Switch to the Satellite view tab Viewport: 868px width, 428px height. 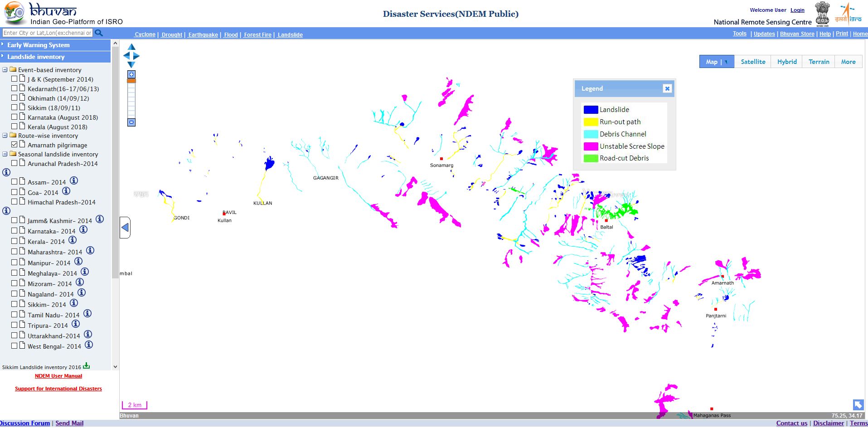752,62
